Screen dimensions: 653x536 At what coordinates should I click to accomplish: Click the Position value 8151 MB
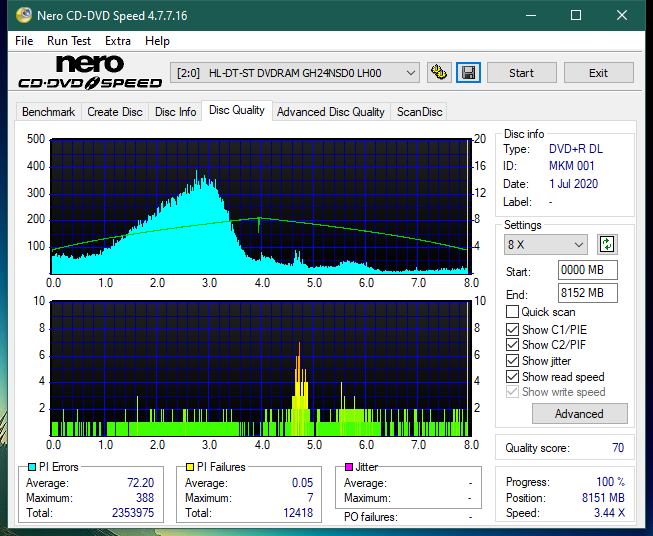[603, 498]
